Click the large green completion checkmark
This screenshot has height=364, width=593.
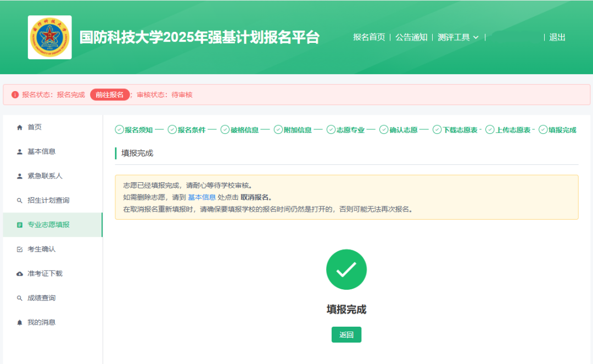pyautogui.click(x=346, y=270)
